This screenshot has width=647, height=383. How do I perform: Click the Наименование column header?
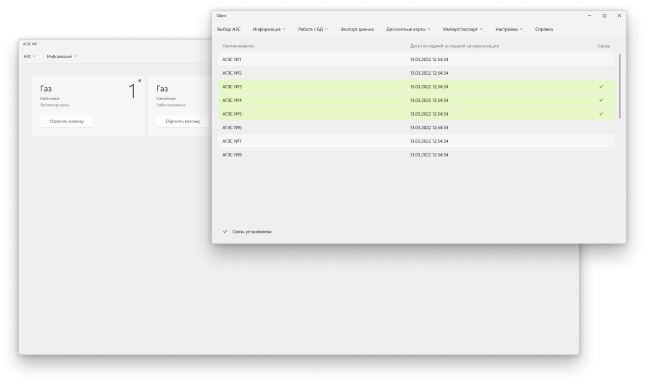(x=238, y=46)
